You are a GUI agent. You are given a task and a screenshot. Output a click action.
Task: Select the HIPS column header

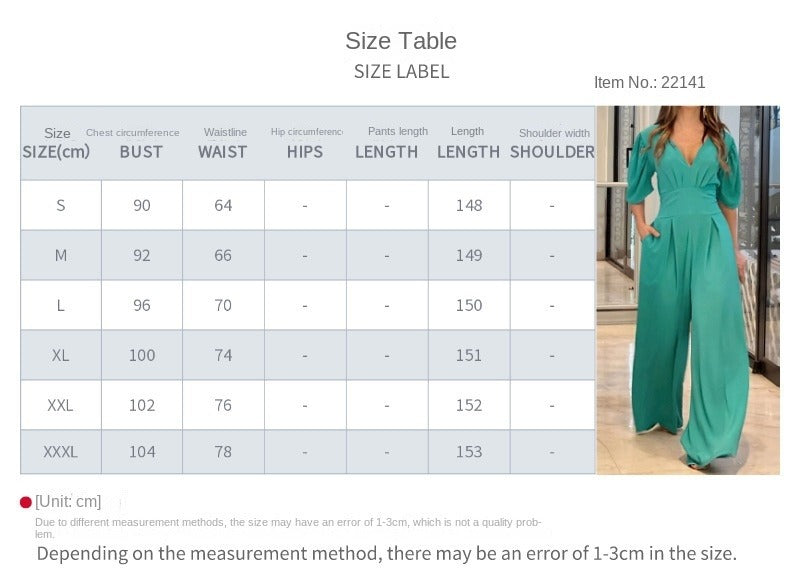(x=305, y=152)
